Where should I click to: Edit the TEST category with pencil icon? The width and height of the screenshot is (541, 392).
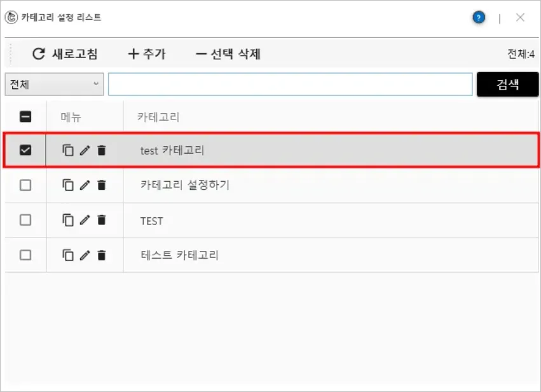point(85,220)
